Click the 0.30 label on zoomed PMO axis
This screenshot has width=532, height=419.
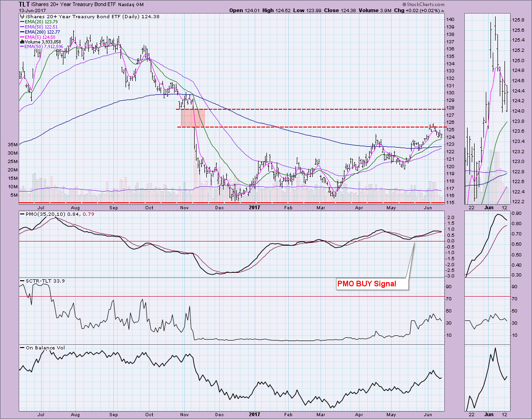517,275
